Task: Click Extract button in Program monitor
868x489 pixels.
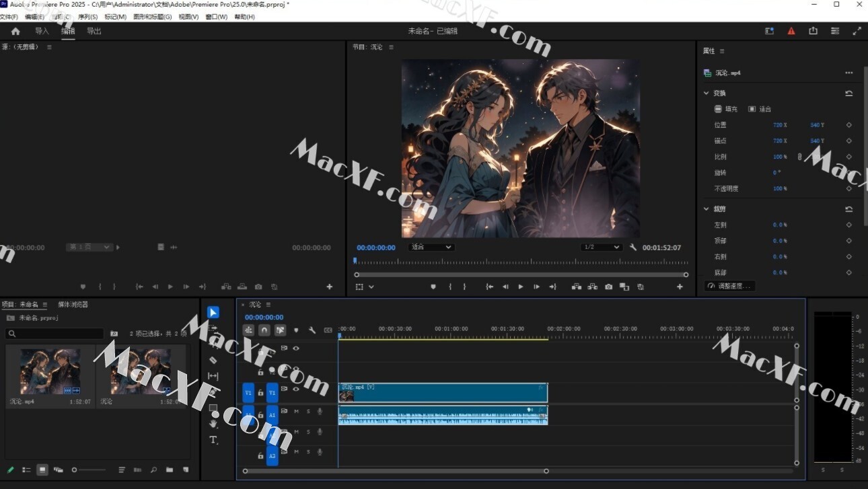Action: coord(592,287)
